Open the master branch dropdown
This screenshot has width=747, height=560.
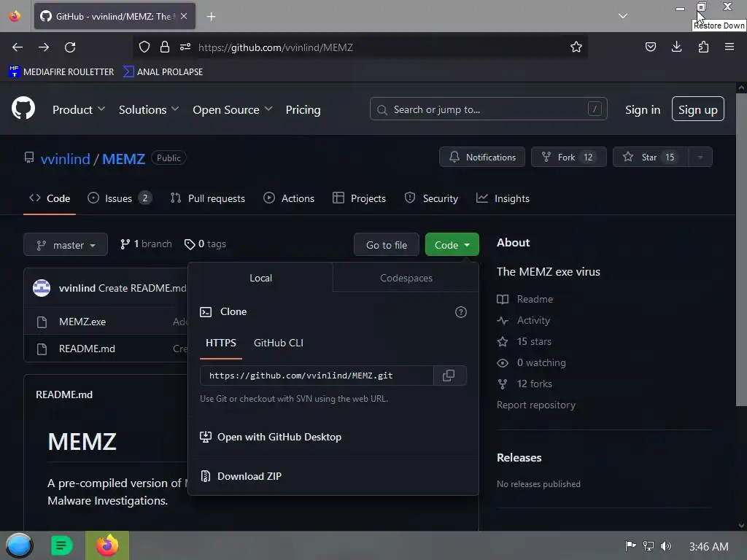[x=66, y=245]
